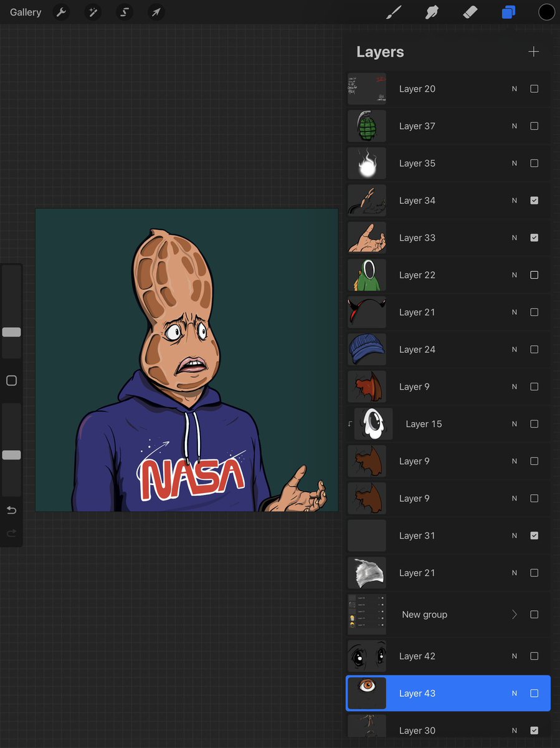Image resolution: width=560 pixels, height=748 pixels.
Task: Tap the NASA peanut artwork canvas
Action: (x=187, y=360)
